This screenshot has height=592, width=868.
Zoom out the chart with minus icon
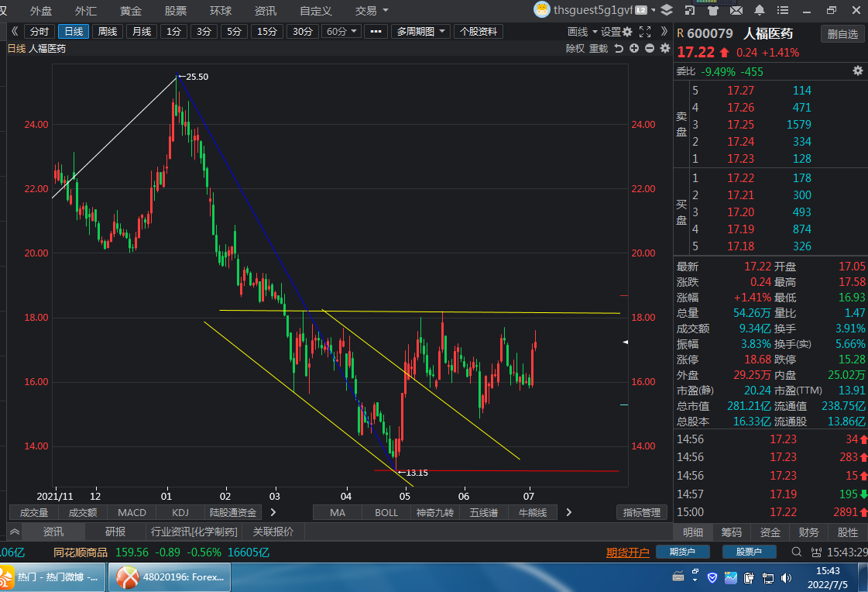[x=650, y=48]
